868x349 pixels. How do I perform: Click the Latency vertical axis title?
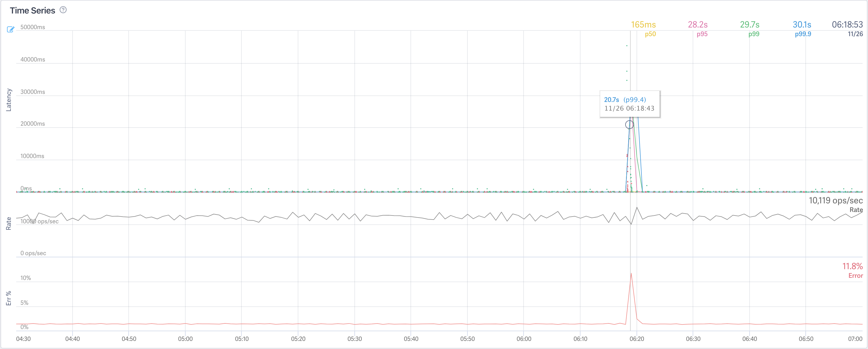click(x=9, y=100)
